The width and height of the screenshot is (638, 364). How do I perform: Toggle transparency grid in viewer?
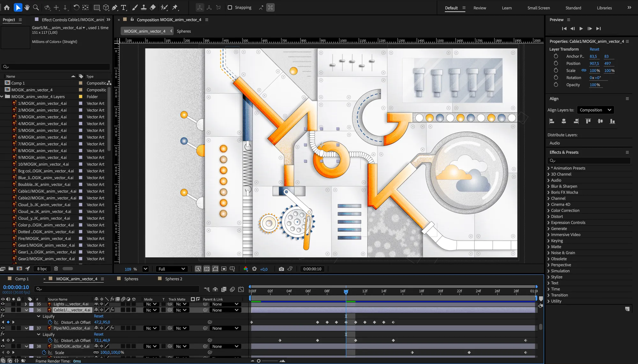[207, 269]
